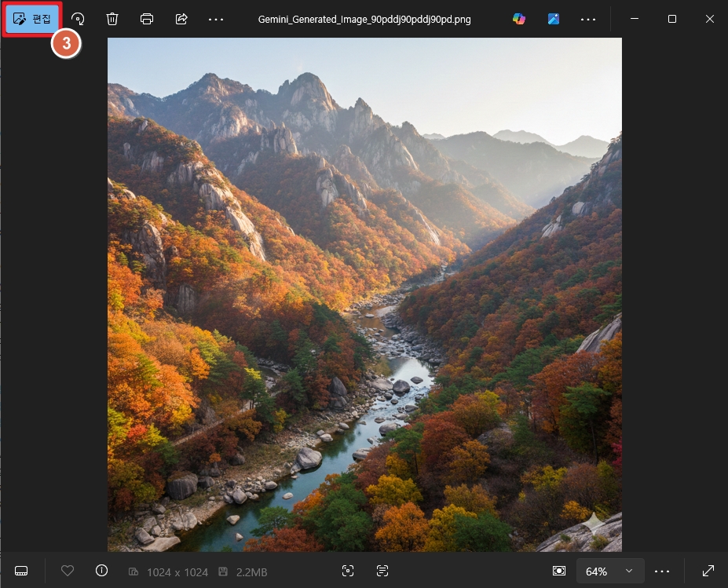Enter full screen with the diagonal arrows icon
The width and height of the screenshot is (728, 588).
[708, 572]
